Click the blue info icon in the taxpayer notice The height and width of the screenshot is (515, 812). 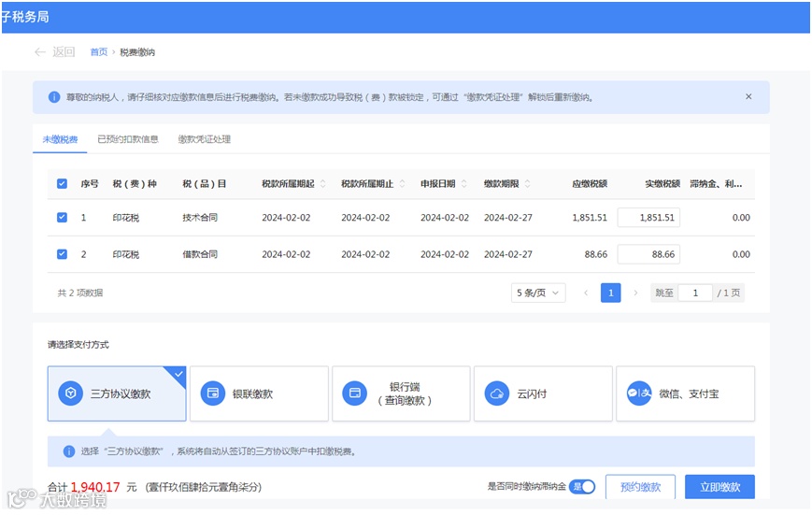point(54,97)
